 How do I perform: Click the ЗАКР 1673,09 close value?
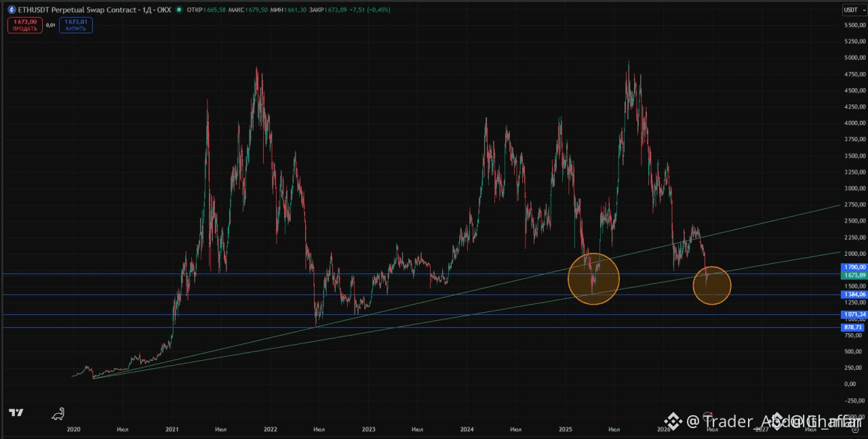click(328, 10)
